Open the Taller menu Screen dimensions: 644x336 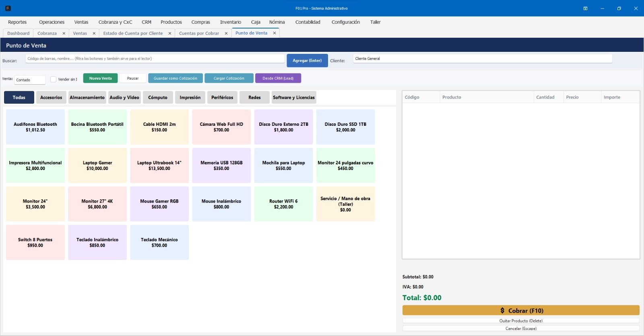click(376, 22)
